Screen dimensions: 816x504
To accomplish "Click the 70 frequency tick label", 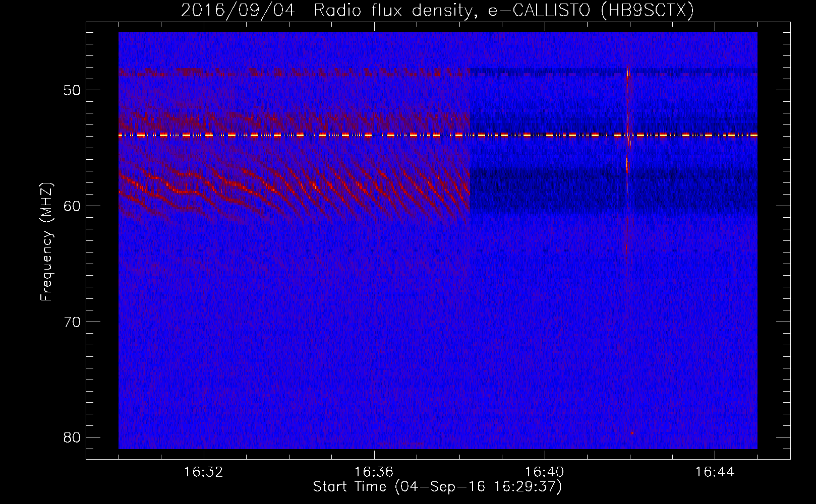I will click(x=73, y=322).
